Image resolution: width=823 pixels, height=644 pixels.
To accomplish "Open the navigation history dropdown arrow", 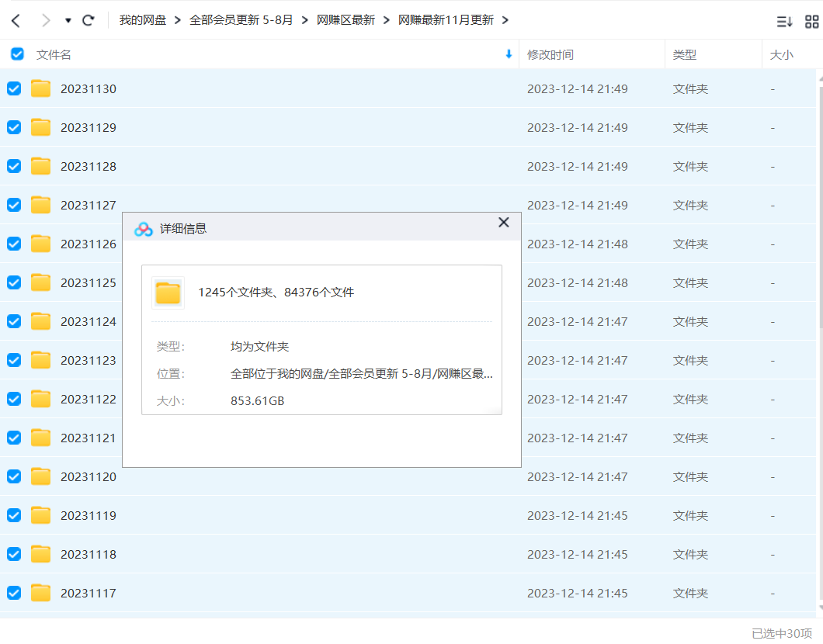I will (68, 20).
